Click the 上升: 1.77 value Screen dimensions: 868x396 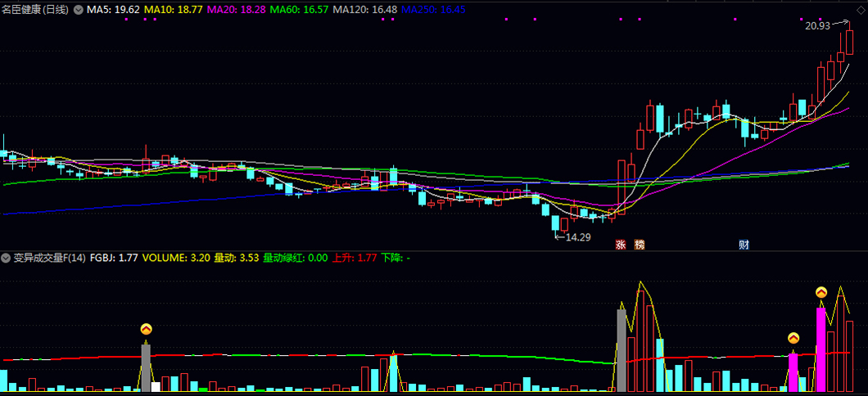[x=355, y=257]
